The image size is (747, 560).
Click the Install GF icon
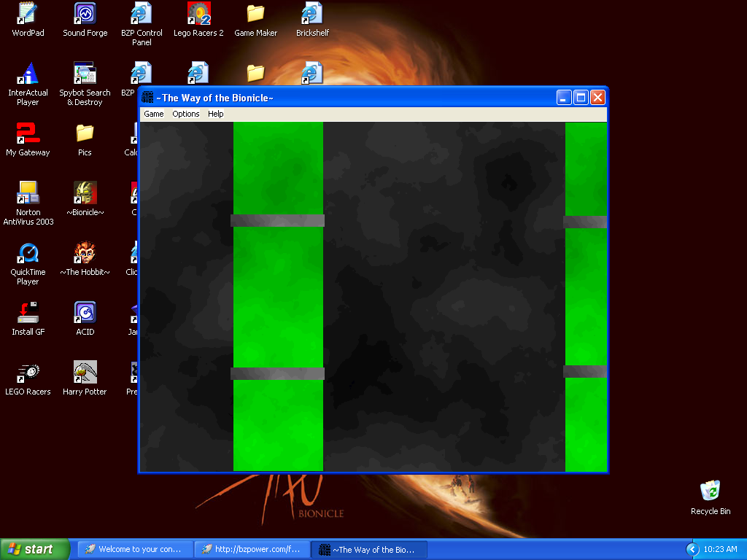point(28,319)
